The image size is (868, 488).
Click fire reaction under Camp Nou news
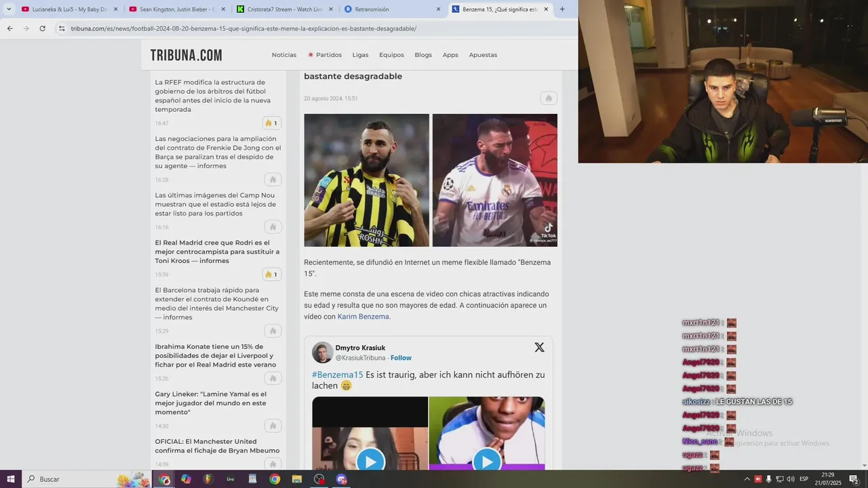(x=273, y=227)
